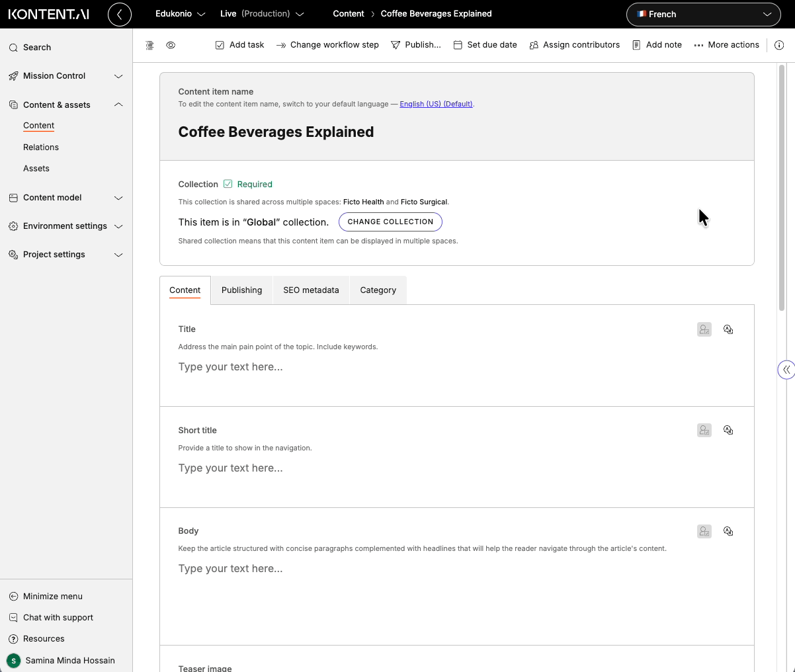Assign a contributor on the Title element
Screen dimensions: 795x672
coord(704,329)
